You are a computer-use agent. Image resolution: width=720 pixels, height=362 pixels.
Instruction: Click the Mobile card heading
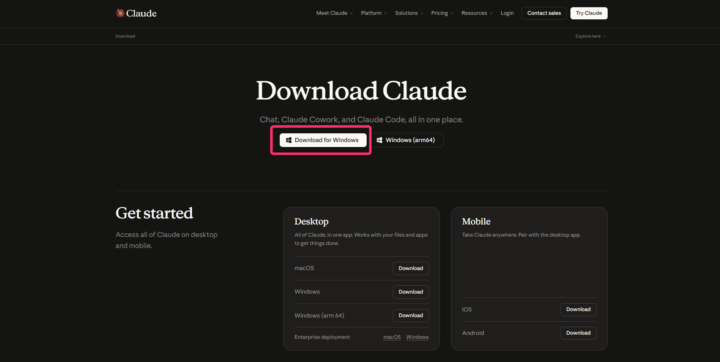[x=476, y=221]
